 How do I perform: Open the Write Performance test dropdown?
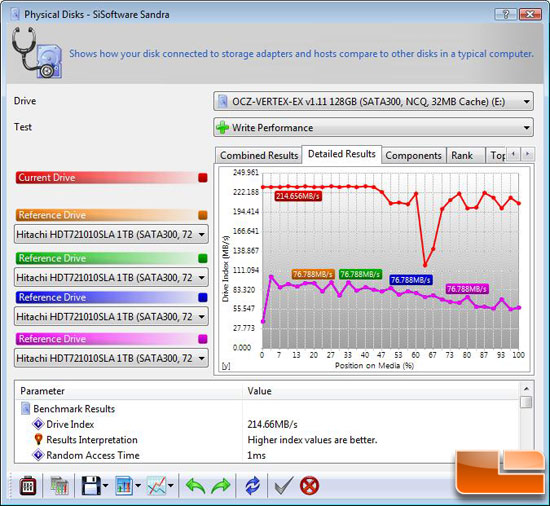coord(373,128)
